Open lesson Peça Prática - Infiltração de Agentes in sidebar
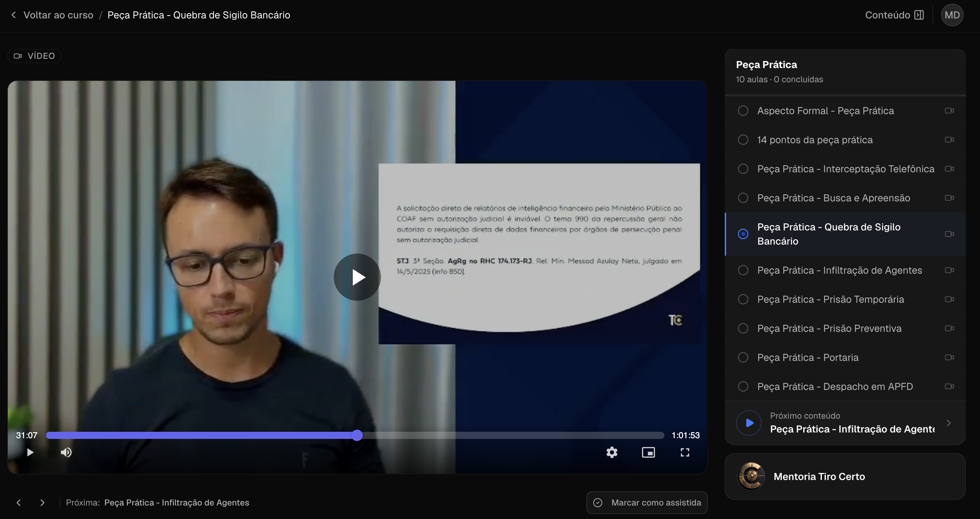 [845, 270]
